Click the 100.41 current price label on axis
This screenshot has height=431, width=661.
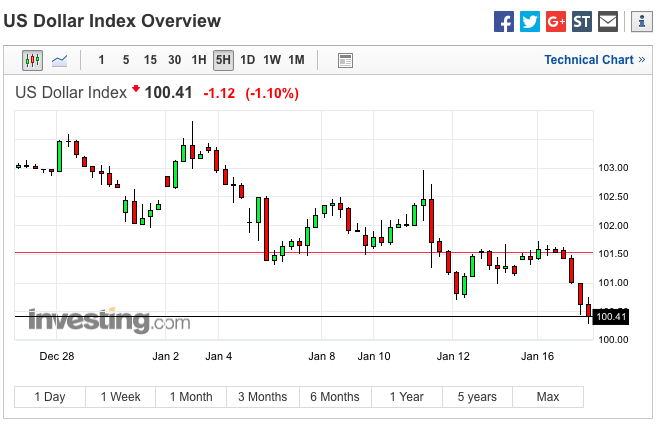coord(611,317)
